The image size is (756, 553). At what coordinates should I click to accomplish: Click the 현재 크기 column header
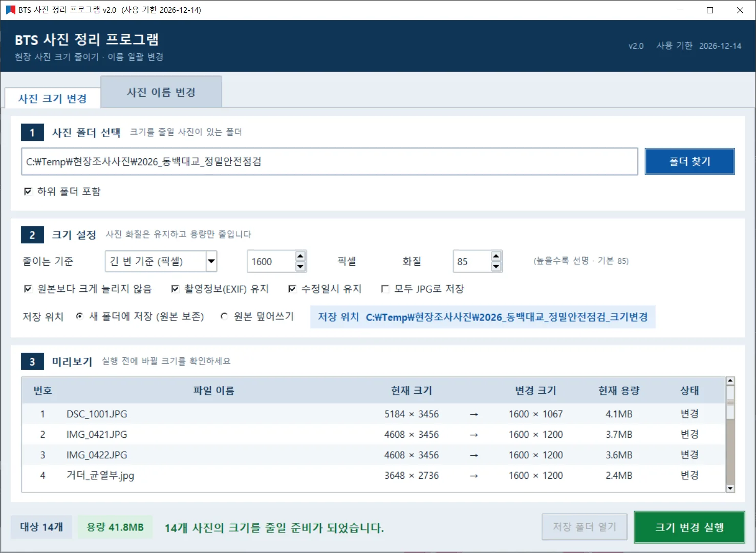(x=412, y=391)
